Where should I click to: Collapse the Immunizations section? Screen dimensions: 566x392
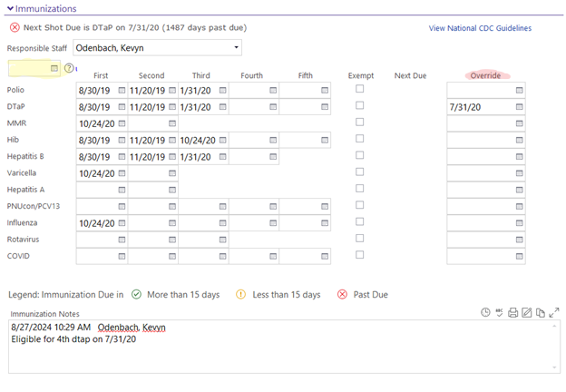10,8
